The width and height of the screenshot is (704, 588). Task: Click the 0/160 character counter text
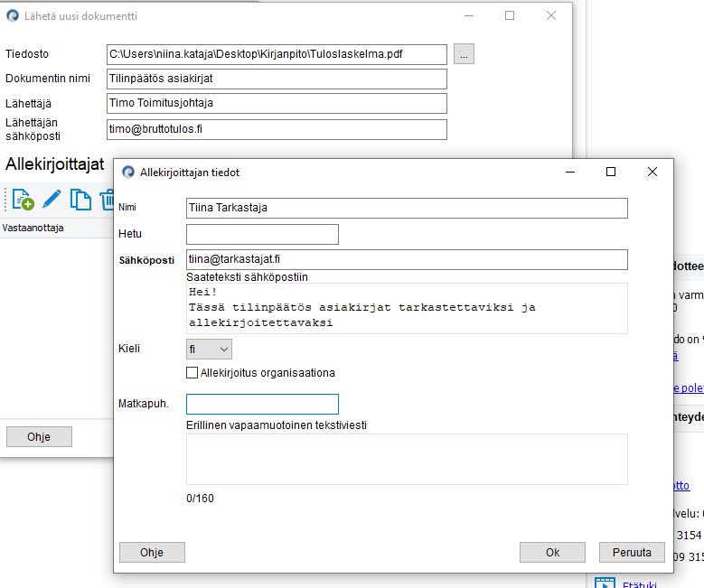point(201,499)
